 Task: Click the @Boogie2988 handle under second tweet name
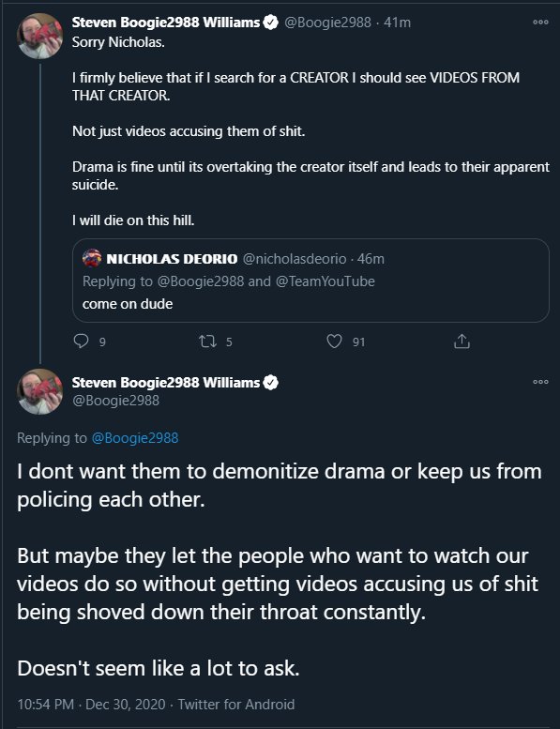[x=115, y=401]
